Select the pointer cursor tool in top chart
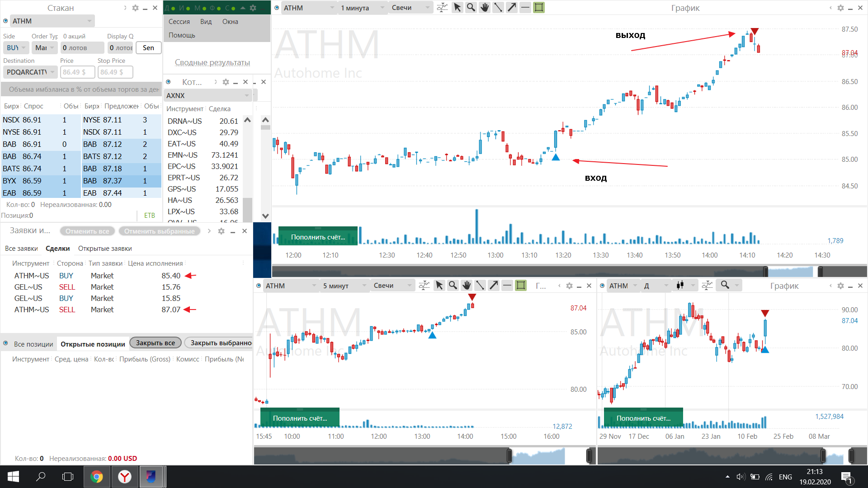This screenshot has height=488, width=868. 457,8
